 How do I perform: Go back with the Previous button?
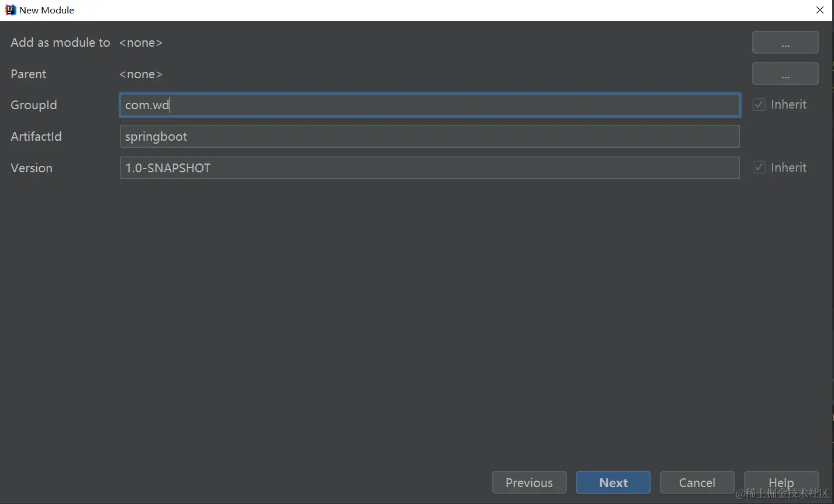pos(529,483)
